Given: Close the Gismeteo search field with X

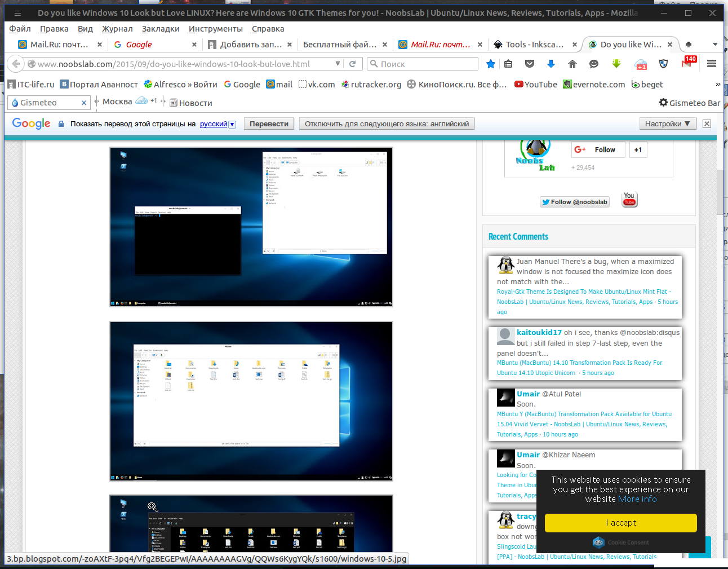Looking at the screenshot, I should tap(84, 103).
